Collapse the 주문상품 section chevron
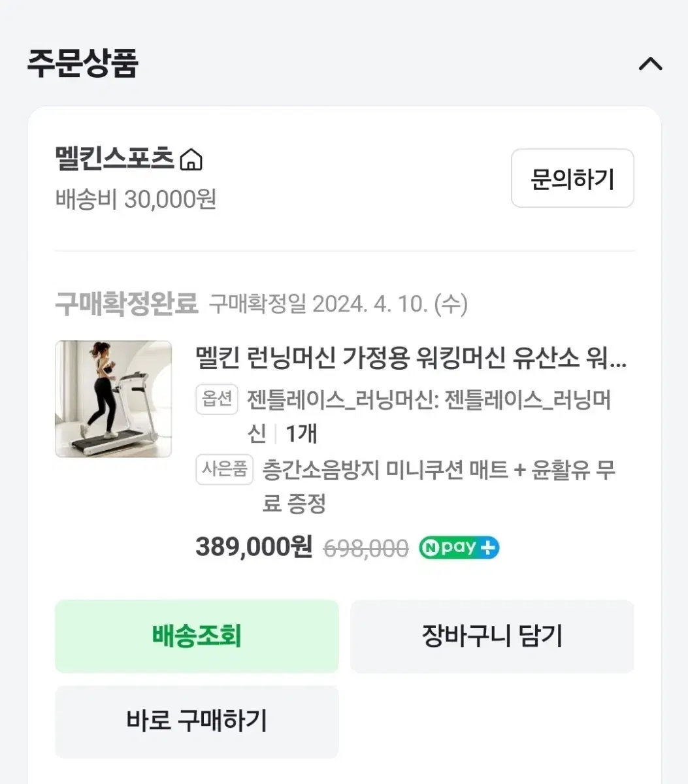This screenshot has height=784, width=688. click(x=649, y=64)
